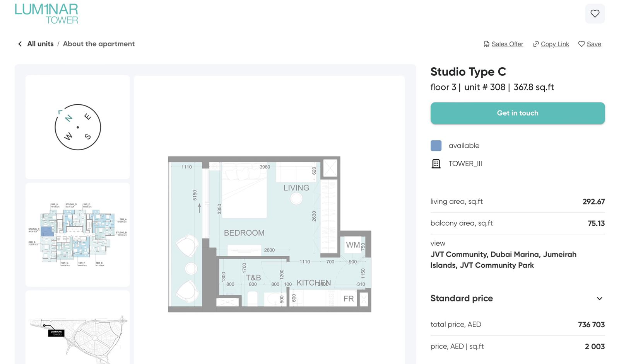This screenshot has width=619, height=364.
Task: Click the blue available status swatch
Action: click(436, 146)
